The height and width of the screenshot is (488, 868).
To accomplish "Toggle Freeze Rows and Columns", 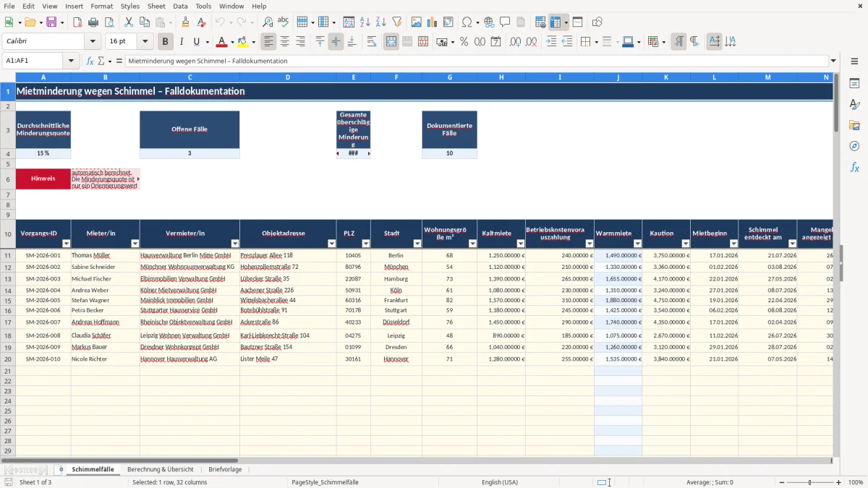I will coord(556,22).
